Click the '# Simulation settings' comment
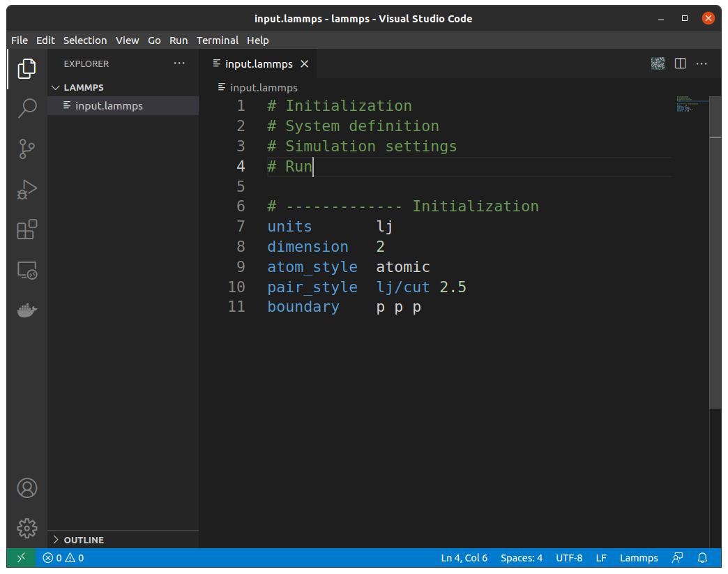This screenshot has width=728, height=574. (x=362, y=146)
